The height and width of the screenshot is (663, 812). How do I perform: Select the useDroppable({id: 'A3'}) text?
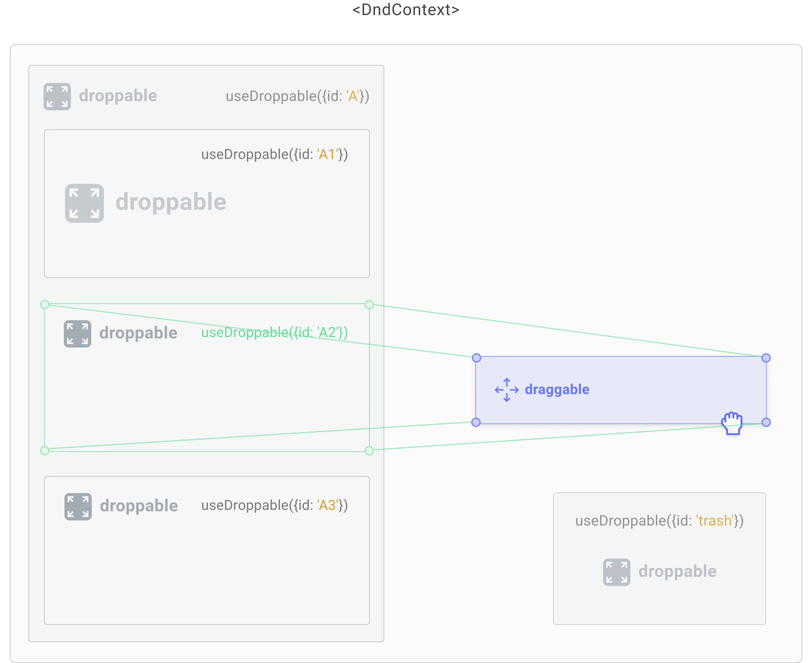click(274, 505)
